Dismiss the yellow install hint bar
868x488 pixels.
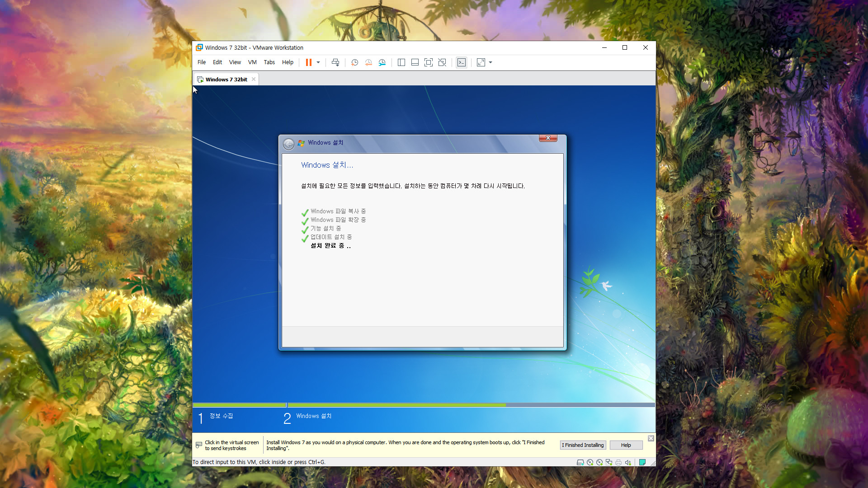pos(651,438)
